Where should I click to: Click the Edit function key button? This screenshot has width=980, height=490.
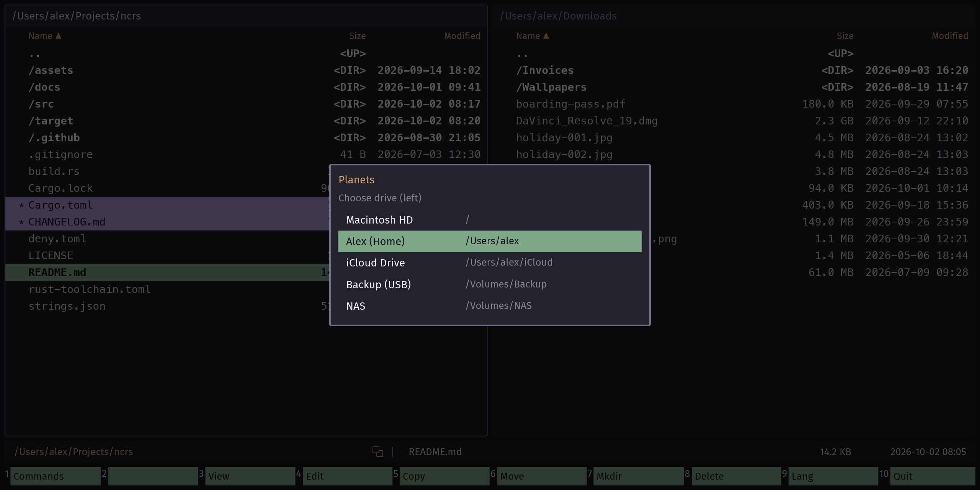pos(347,476)
